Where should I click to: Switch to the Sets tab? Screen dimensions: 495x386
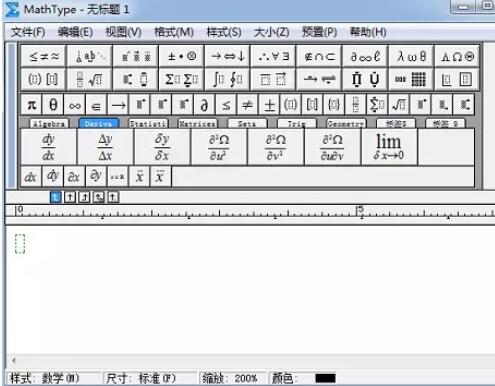[x=247, y=124]
